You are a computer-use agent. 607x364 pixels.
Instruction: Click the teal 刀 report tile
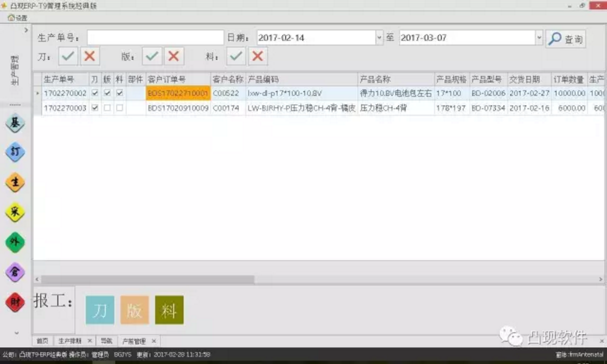click(100, 310)
